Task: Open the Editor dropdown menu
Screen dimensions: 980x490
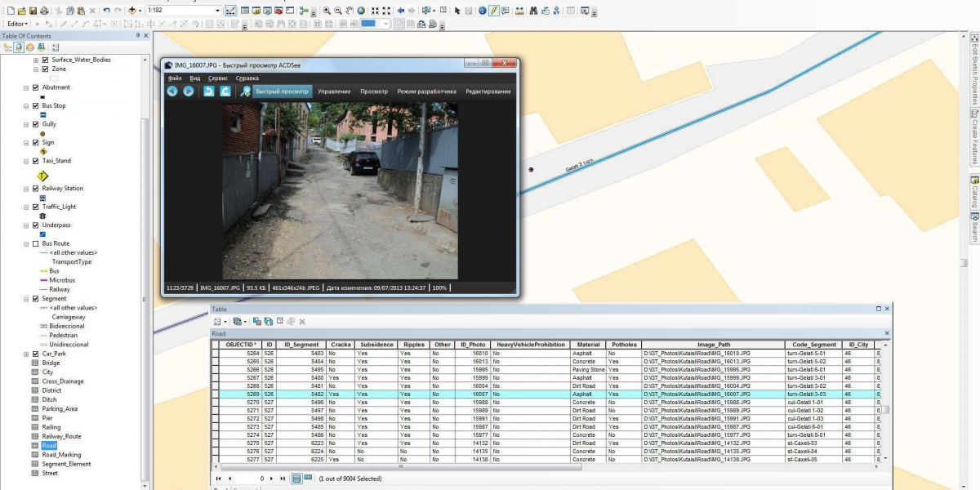Action: (x=18, y=24)
